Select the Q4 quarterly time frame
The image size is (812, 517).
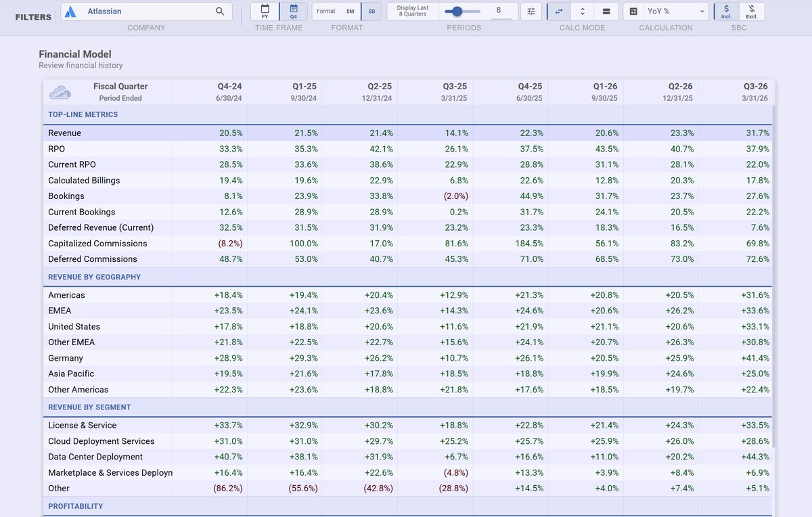(294, 12)
